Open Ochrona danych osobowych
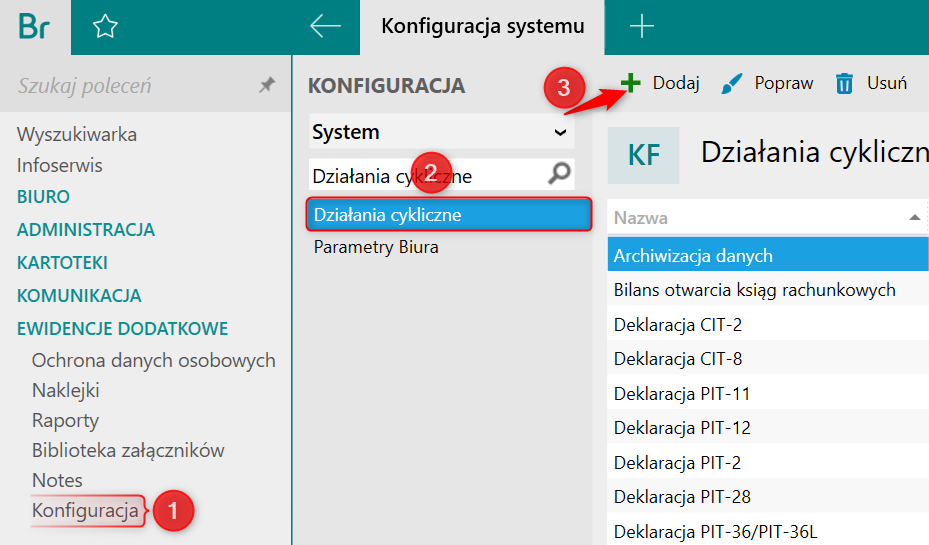Screen dimensions: 929x545 click(153, 360)
